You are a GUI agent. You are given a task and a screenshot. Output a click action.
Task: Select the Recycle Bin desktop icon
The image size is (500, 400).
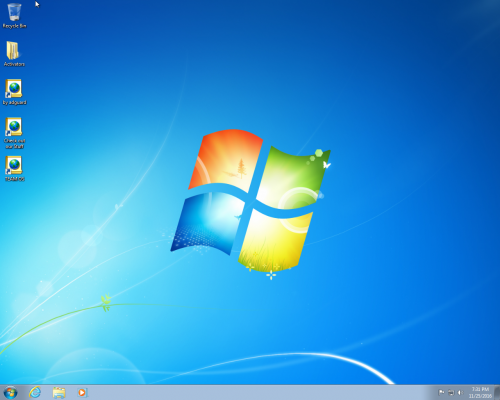tap(14, 16)
